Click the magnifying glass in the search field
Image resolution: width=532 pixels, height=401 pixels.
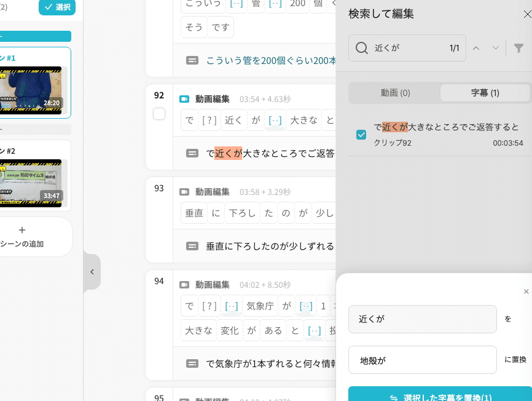tap(362, 47)
